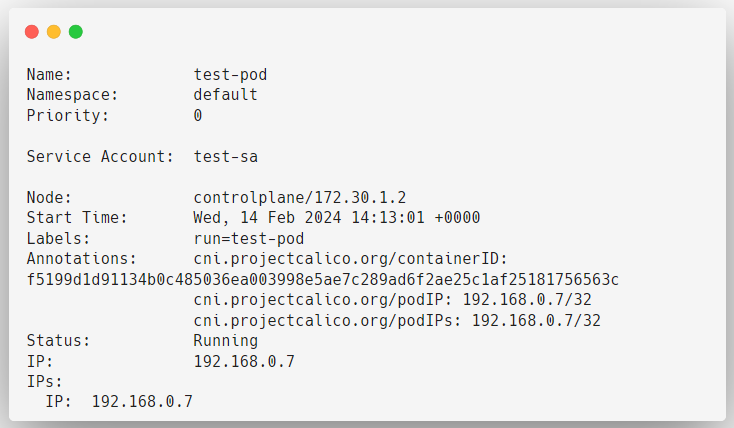
Task: Click the pod name test-pod value
Action: coord(230,74)
